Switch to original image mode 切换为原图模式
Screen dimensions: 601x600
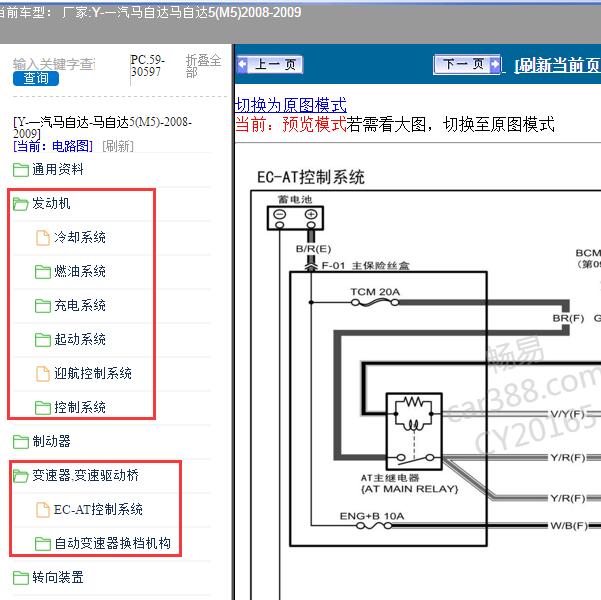coord(291,105)
